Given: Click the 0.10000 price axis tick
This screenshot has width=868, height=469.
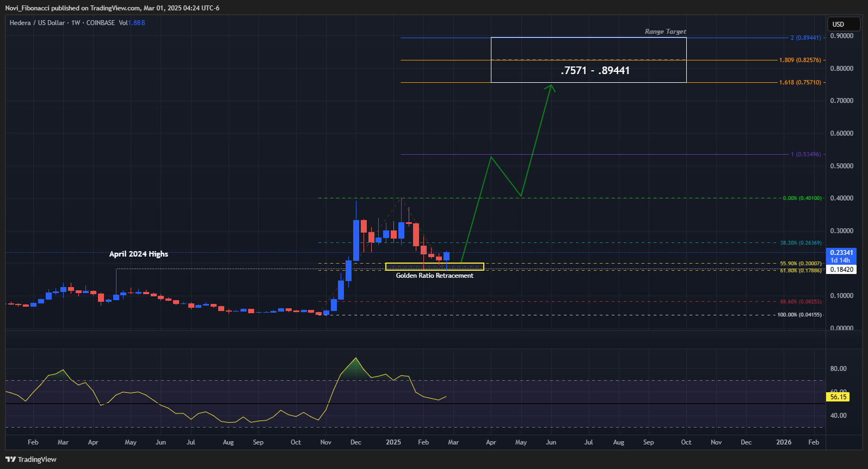Looking at the screenshot, I should pyautogui.click(x=842, y=296).
